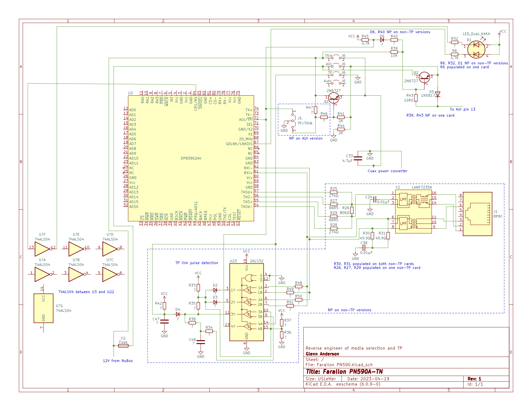Select the 'Reverse engineer of media selection and TP' comment
Image resolution: width=532 pixels, height=411 pixels.
click(354, 348)
